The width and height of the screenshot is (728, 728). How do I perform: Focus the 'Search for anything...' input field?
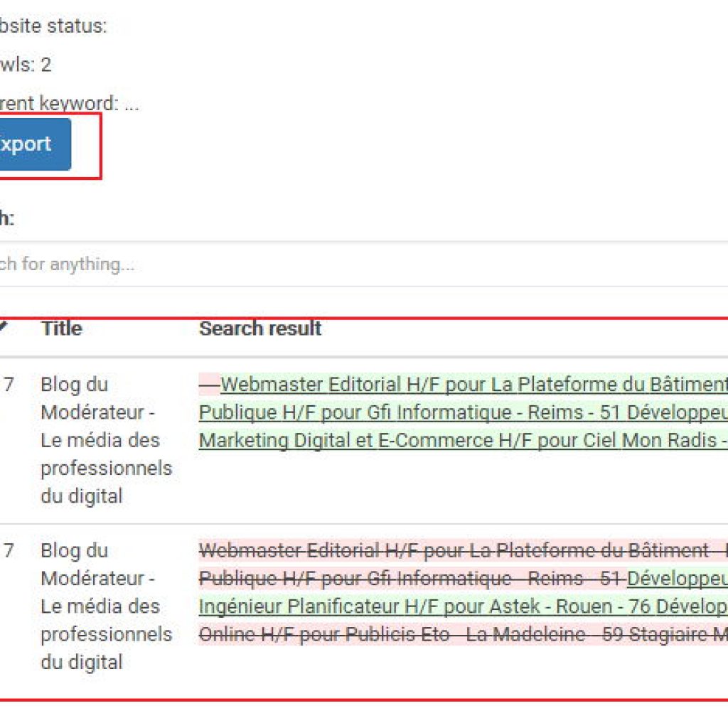364,264
